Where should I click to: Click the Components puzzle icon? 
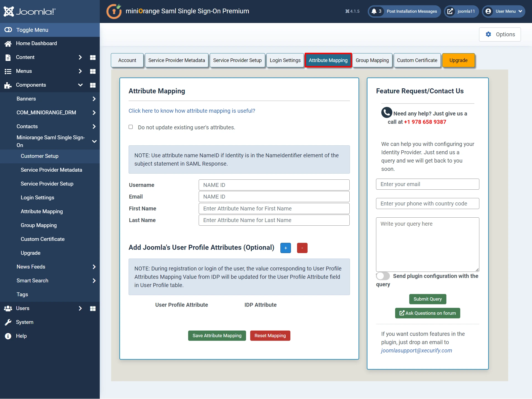(8, 85)
